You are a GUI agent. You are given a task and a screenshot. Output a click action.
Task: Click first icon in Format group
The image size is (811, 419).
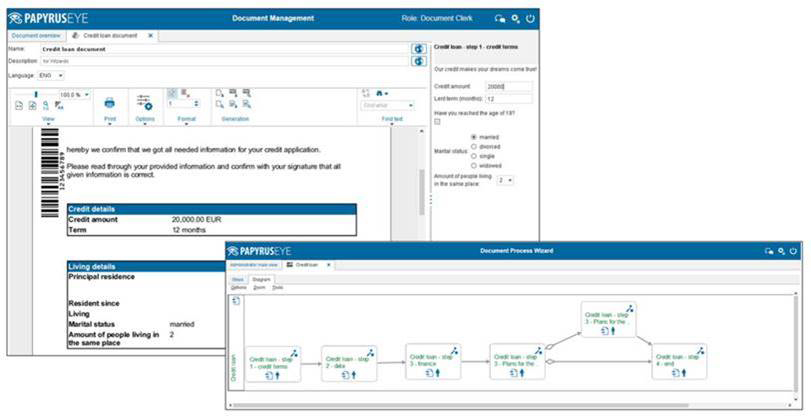tap(172, 93)
